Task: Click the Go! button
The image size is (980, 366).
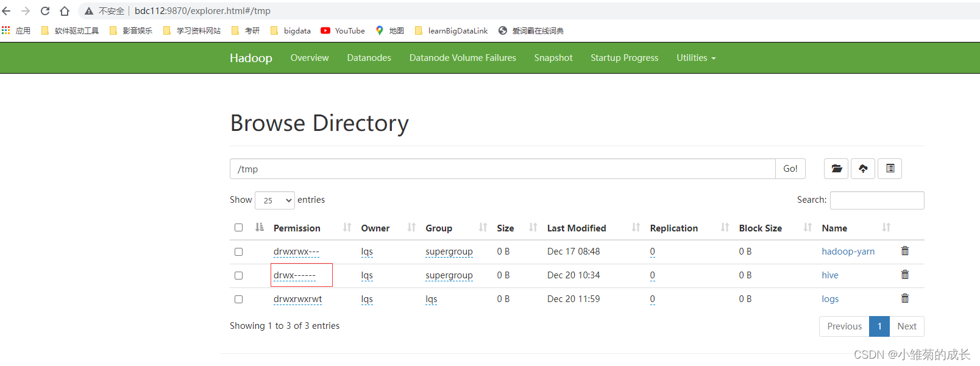Action: pos(790,169)
